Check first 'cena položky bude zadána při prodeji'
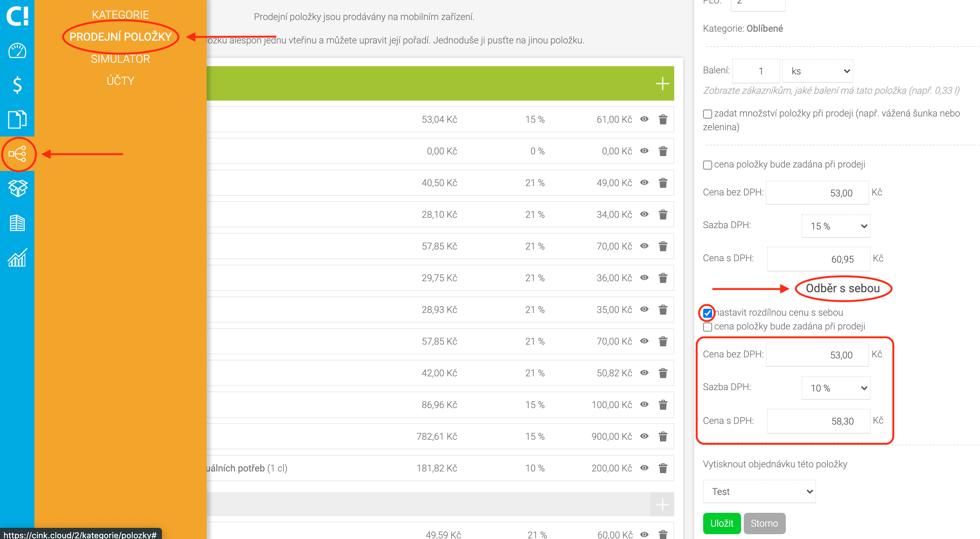The height and width of the screenshot is (539, 980). coord(707,165)
